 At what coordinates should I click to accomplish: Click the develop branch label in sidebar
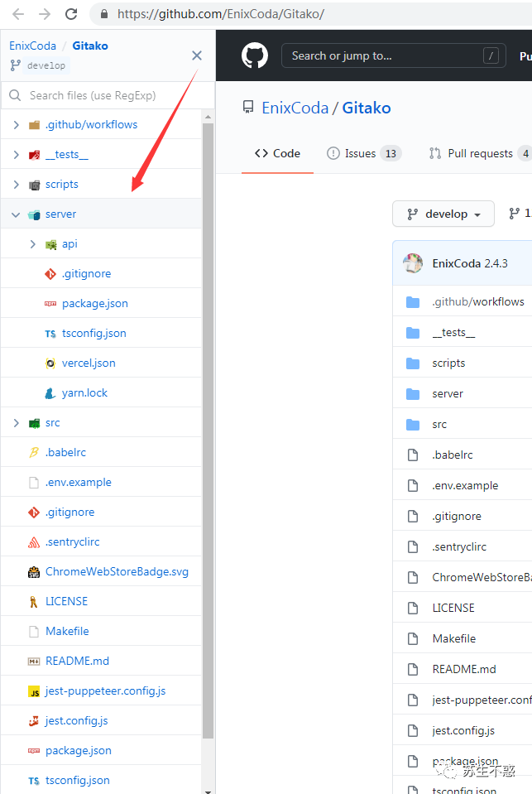(x=46, y=65)
